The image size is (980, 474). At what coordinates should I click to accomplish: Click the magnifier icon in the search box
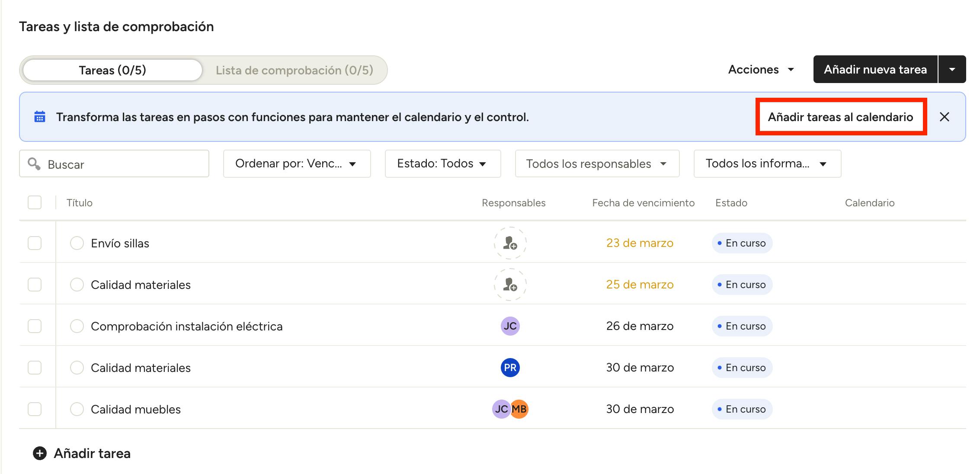34,164
